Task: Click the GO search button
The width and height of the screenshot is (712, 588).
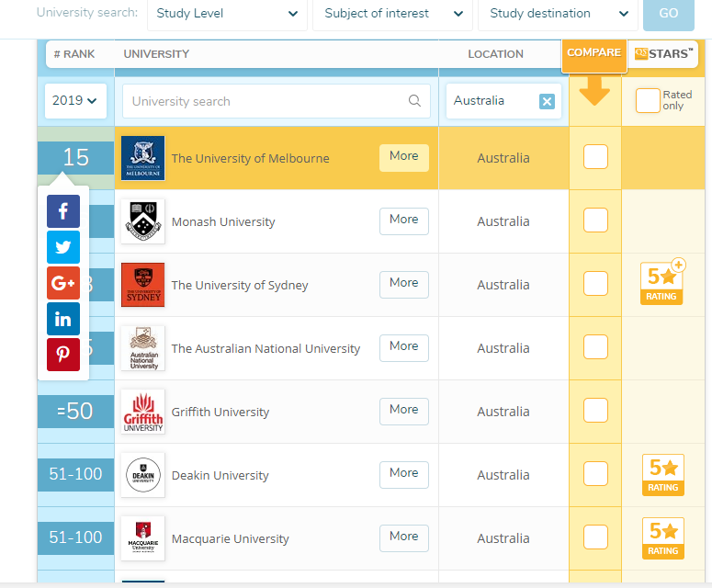Action: (669, 14)
